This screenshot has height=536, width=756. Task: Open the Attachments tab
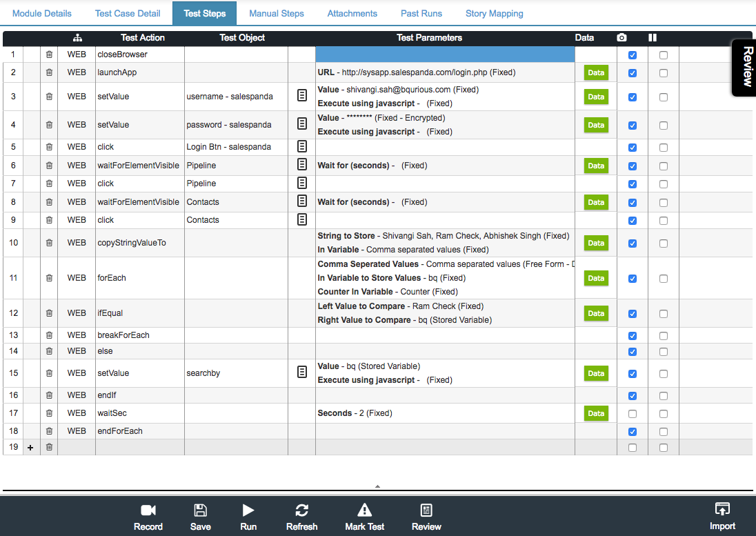[x=352, y=14]
